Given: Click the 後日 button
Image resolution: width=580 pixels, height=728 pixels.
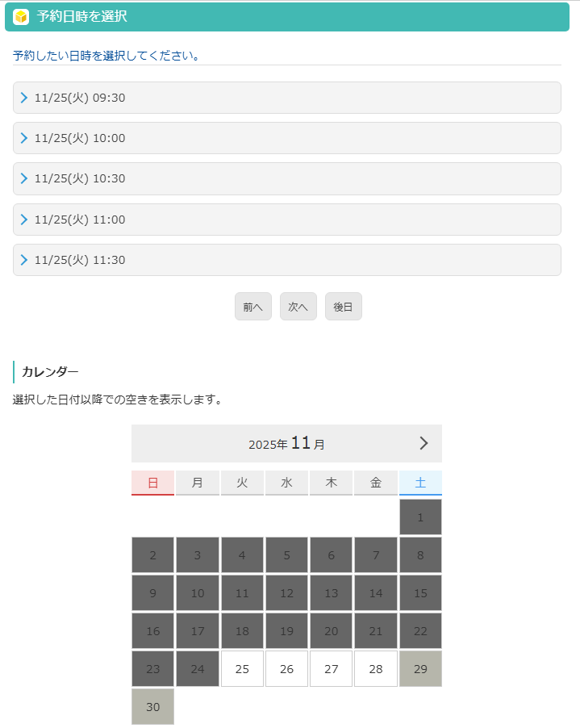Looking at the screenshot, I should (x=343, y=306).
